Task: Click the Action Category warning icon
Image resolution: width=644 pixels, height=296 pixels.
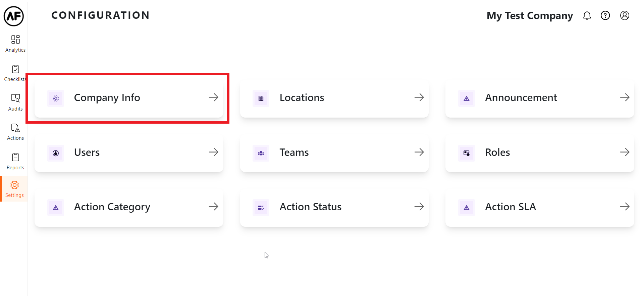Action: (x=56, y=208)
